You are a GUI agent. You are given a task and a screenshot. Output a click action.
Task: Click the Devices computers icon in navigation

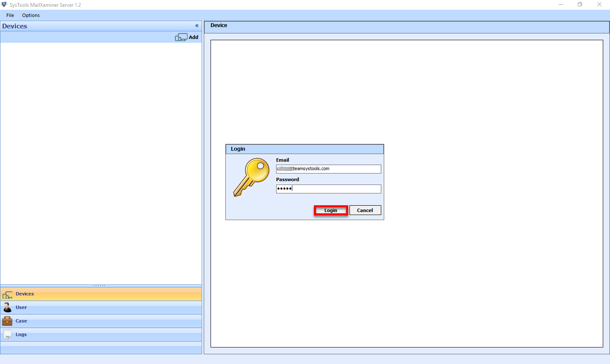pyautogui.click(x=8, y=295)
